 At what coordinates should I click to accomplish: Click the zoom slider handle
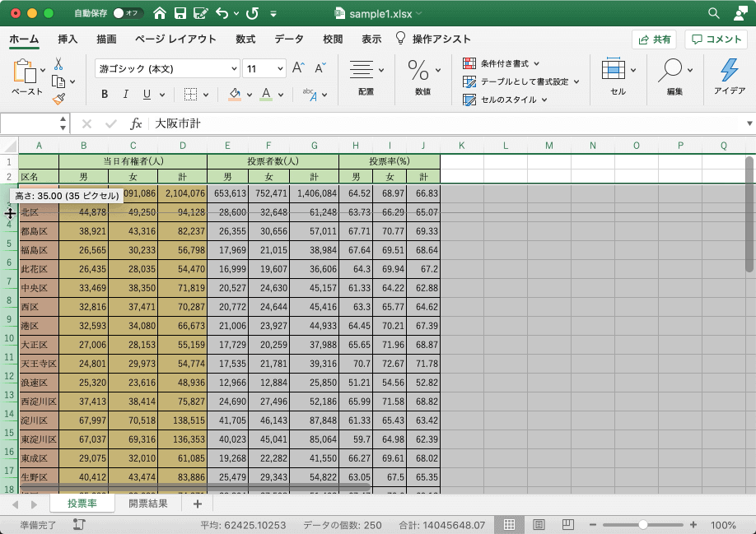tap(642, 524)
